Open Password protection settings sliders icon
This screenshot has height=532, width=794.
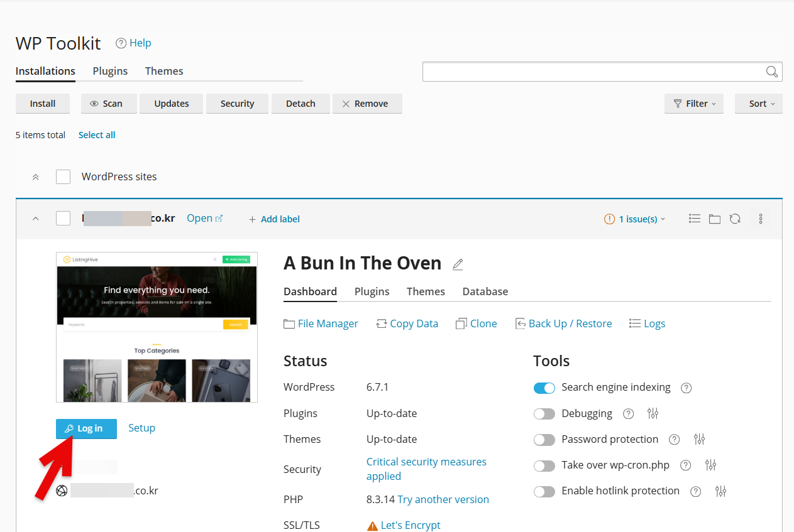pos(699,439)
